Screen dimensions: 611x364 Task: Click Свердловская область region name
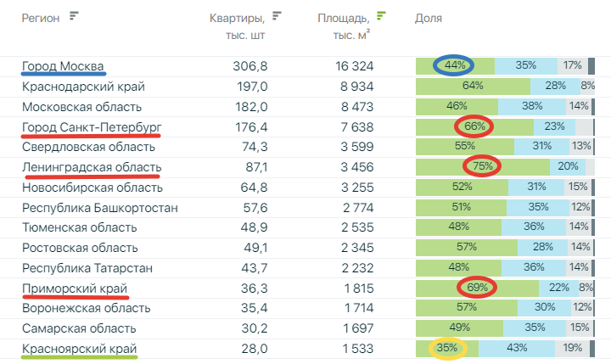[x=88, y=147]
